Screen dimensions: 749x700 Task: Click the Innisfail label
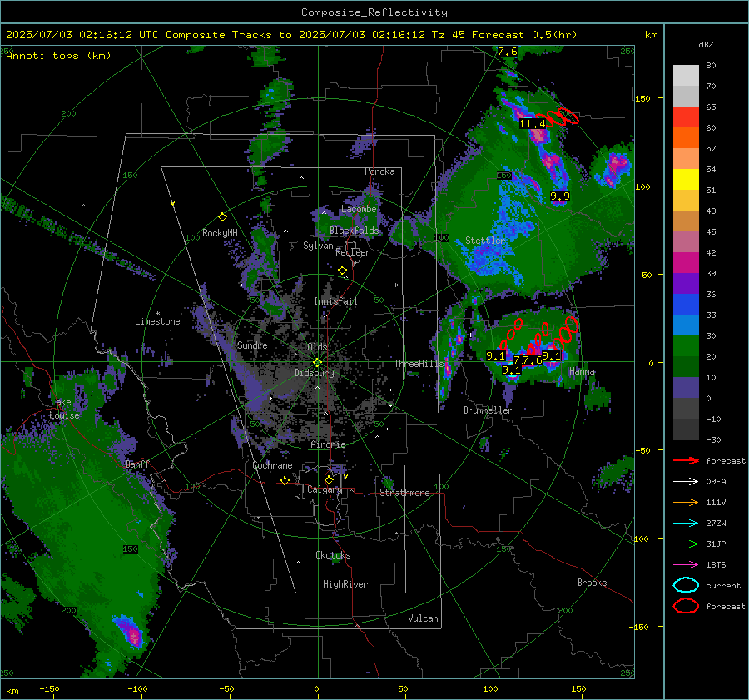click(335, 301)
